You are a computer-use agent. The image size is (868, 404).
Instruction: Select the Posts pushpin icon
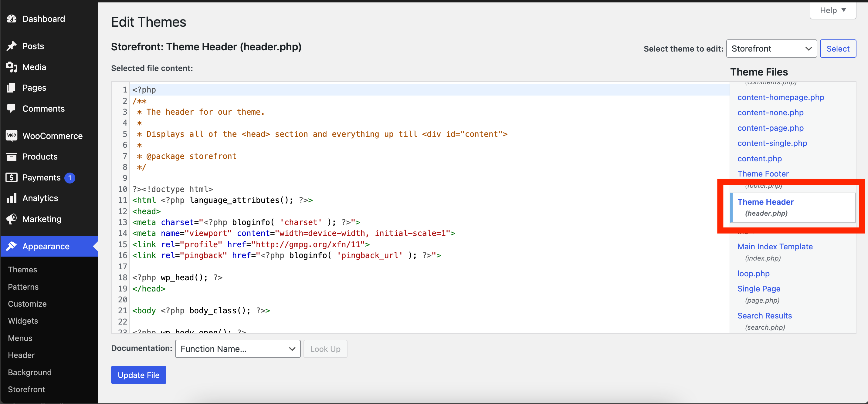pos(12,46)
